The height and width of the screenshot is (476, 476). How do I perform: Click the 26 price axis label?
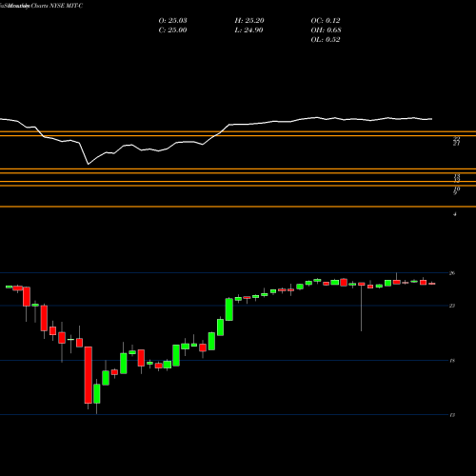(452, 273)
